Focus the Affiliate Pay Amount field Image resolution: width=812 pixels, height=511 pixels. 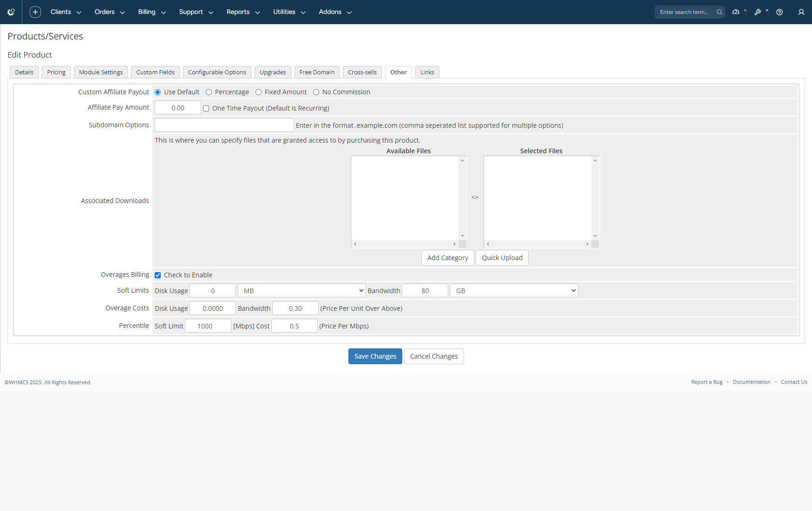[178, 108]
